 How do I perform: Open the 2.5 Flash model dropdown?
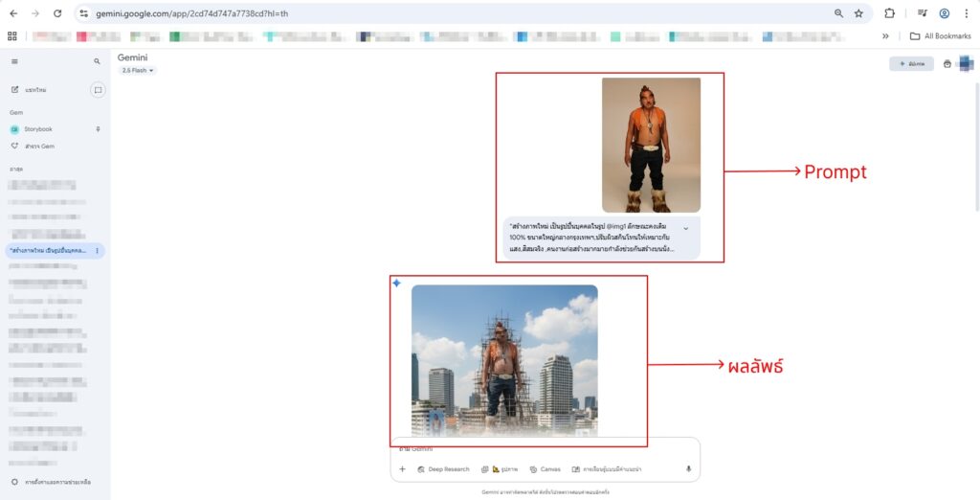tap(138, 71)
